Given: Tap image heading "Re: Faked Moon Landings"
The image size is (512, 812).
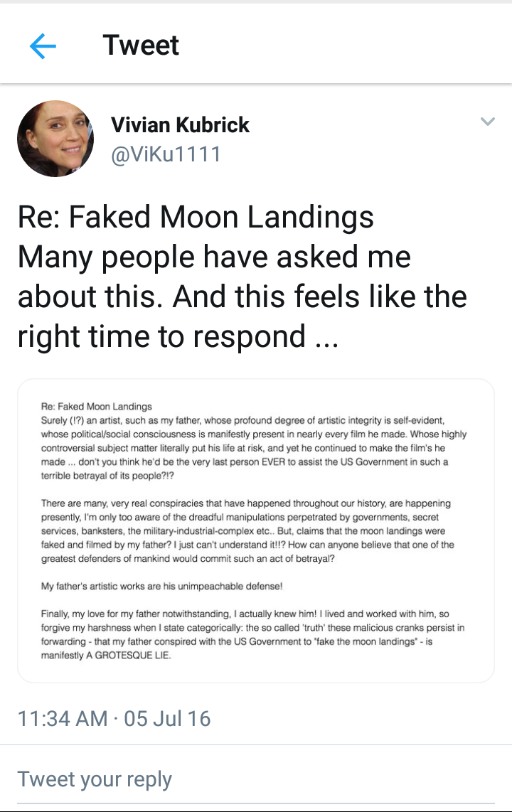Looking at the screenshot, I should pos(97,407).
